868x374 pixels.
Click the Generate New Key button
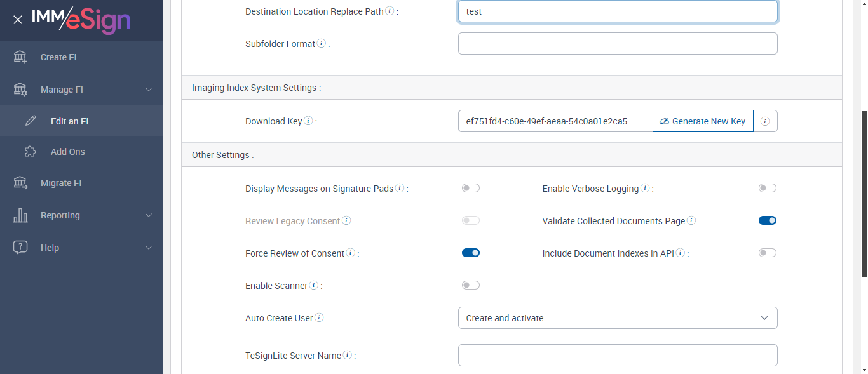point(703,121)
